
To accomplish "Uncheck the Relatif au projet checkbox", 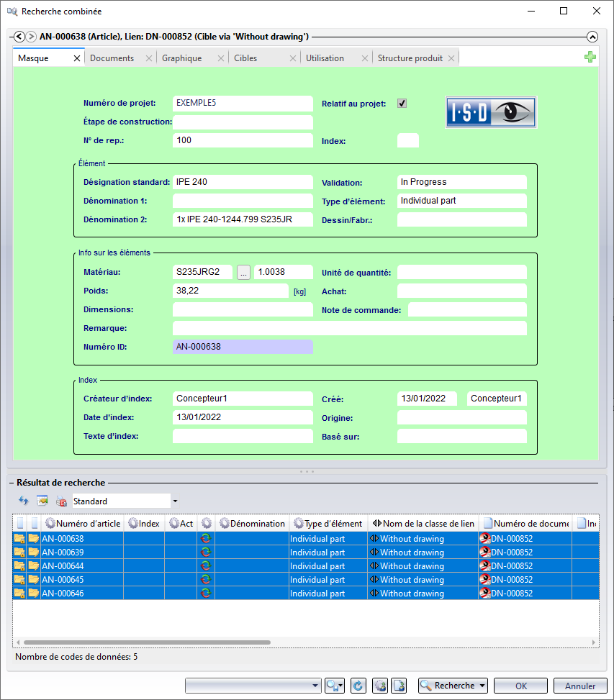I will (402, 103).
